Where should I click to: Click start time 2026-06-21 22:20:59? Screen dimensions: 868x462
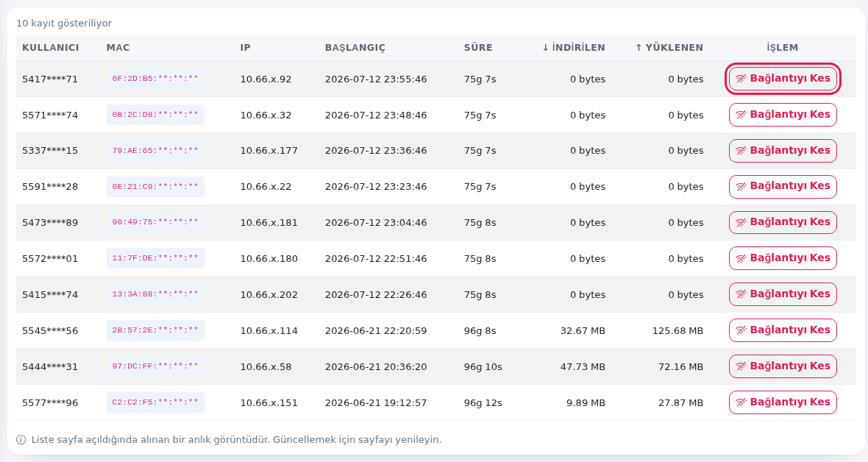(376, 331)
